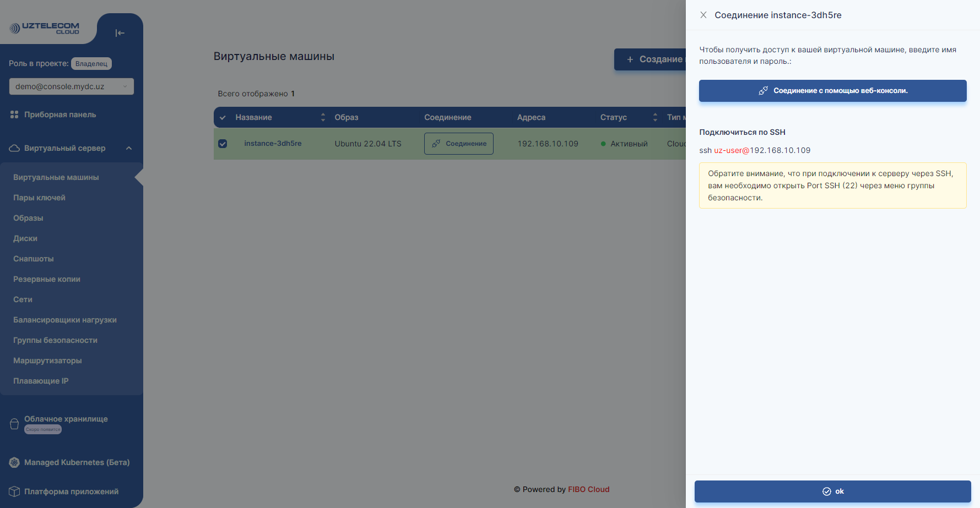The width and height of the screenshot is (980, 508).
Task: Collapse the Виртуальный сервер section chevron
Action: (129, 148)
